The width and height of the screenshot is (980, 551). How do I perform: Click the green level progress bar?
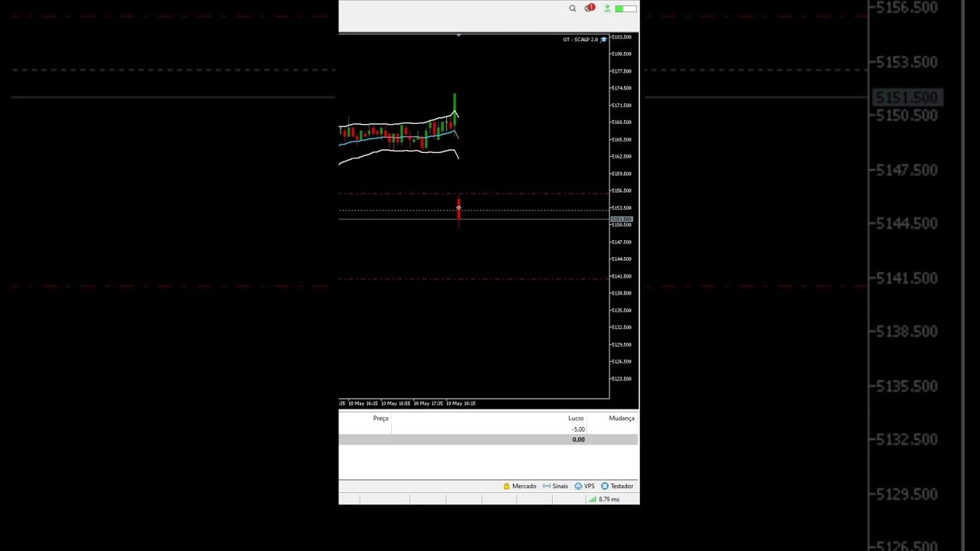(x=626, y=8)
